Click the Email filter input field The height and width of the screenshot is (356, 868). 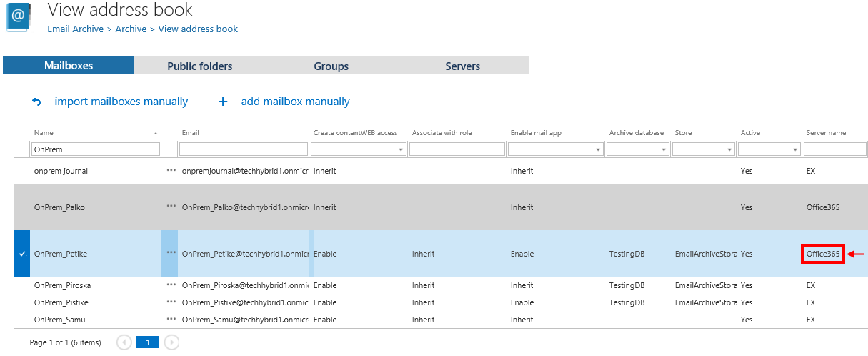[x=244, y=149]
